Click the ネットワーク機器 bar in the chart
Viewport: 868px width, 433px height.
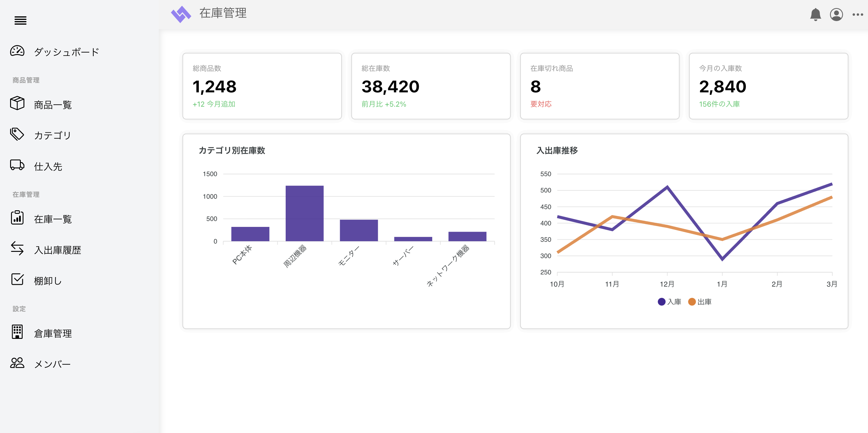tap(467, 236)
